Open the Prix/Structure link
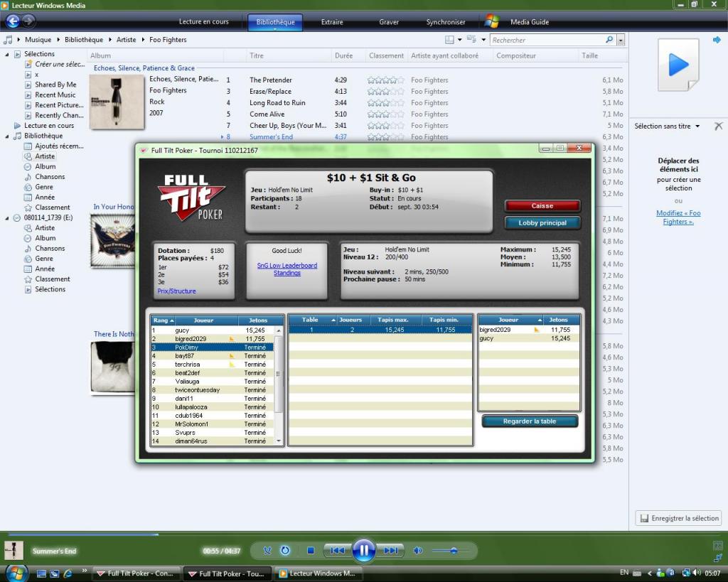Image resolution: width=728 pixels, height=582 pixels. tap(176, 291)
